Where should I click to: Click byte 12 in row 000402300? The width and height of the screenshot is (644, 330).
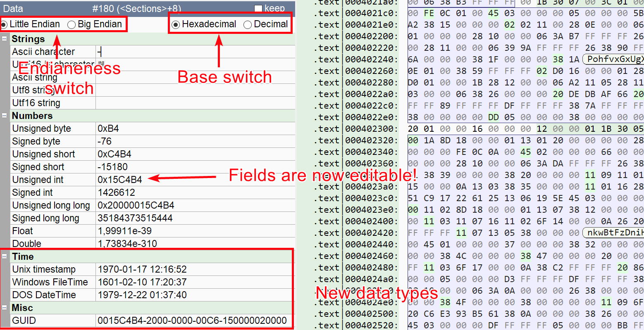542,129
